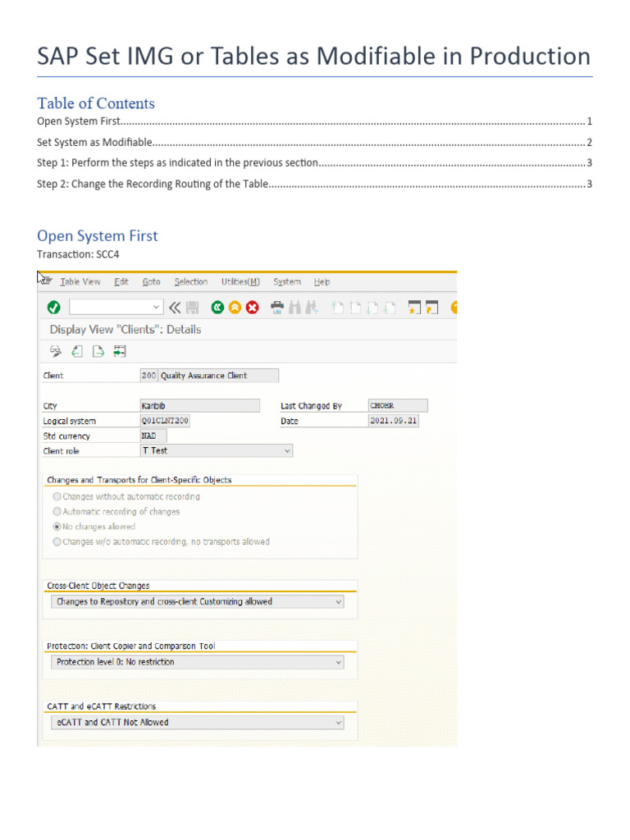
Task: Open the Cross-Client Object Changes dropdown
Action: (x=339, y=602)
